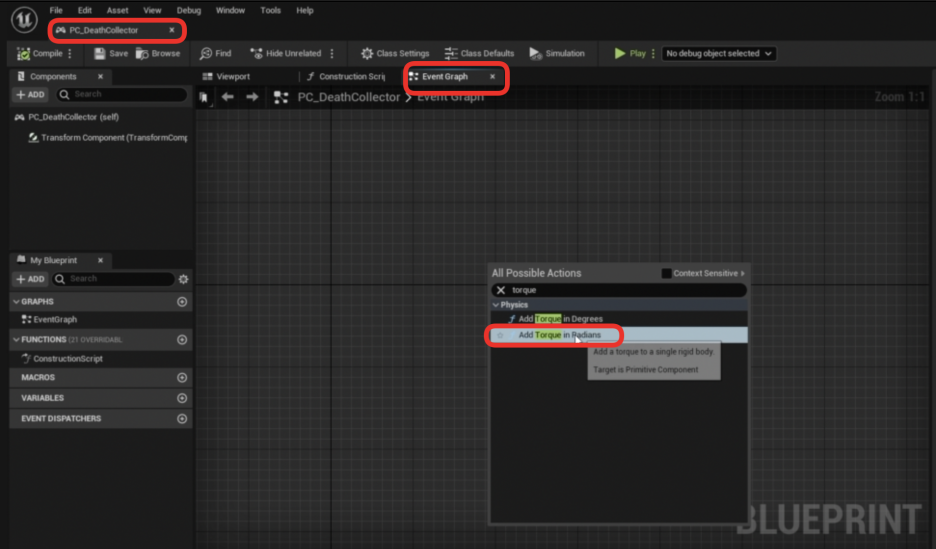Open the Edit menu
The height and width of the screenshot is (549, 936).
[85, 10]
